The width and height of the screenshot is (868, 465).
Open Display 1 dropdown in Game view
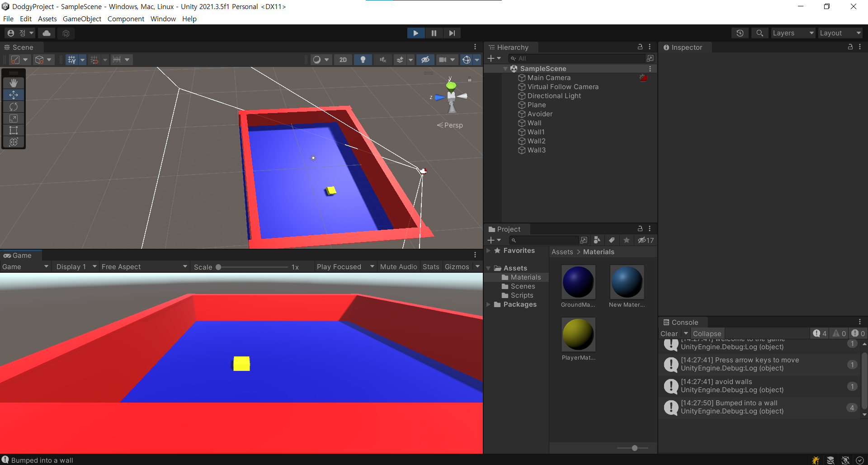click(76, 267)
